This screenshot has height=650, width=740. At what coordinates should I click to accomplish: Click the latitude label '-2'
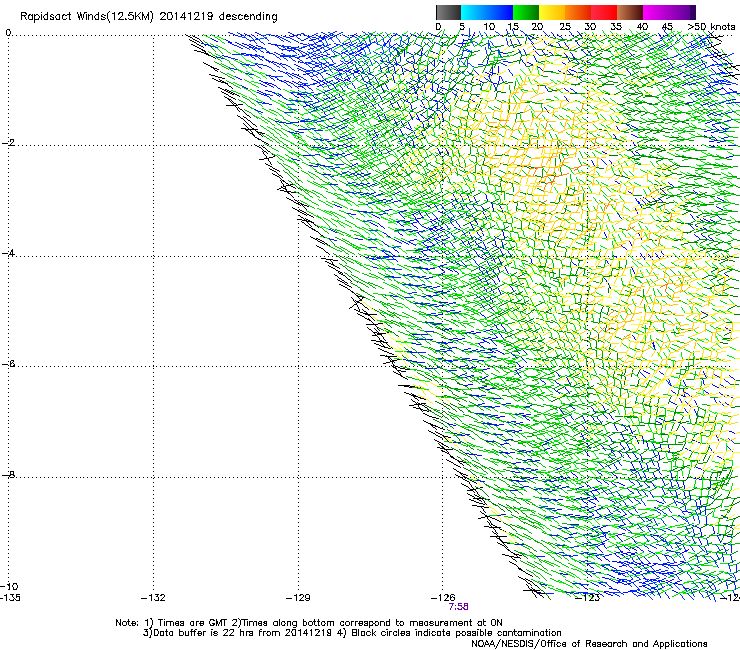click(x=8, y=143)
